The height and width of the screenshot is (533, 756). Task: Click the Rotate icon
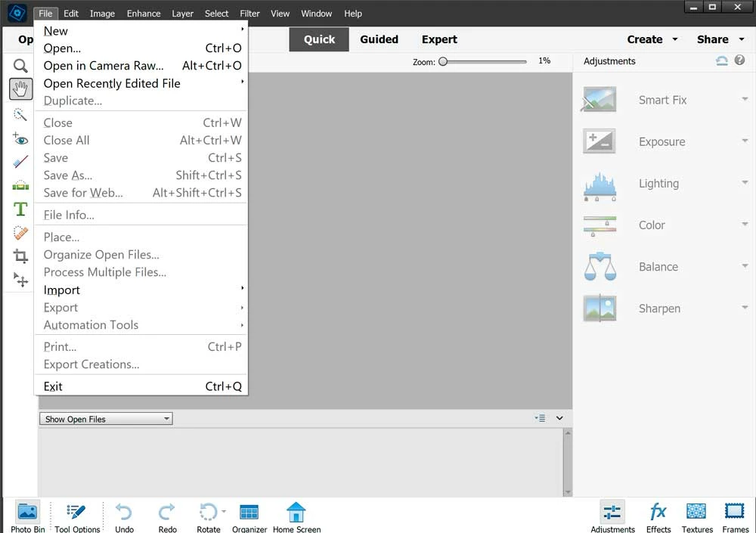click(x=209, y=512)
